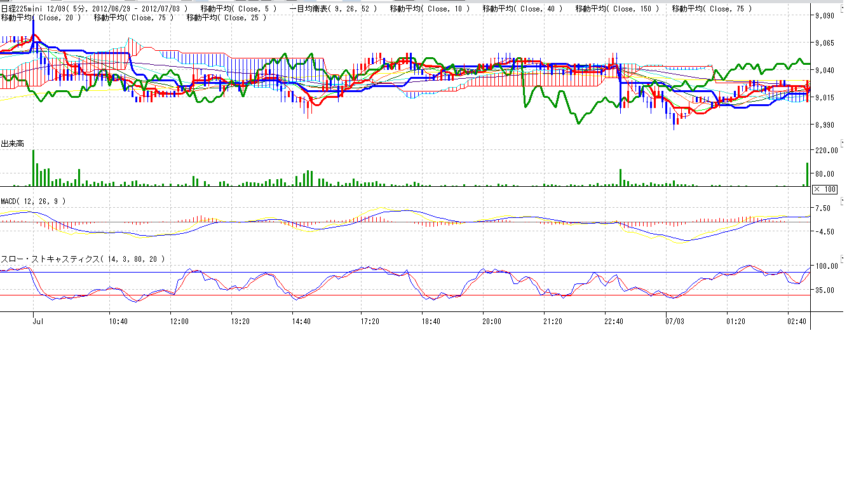Select the 移動平均(Close, 25) legend label

[x=227, y=18]
